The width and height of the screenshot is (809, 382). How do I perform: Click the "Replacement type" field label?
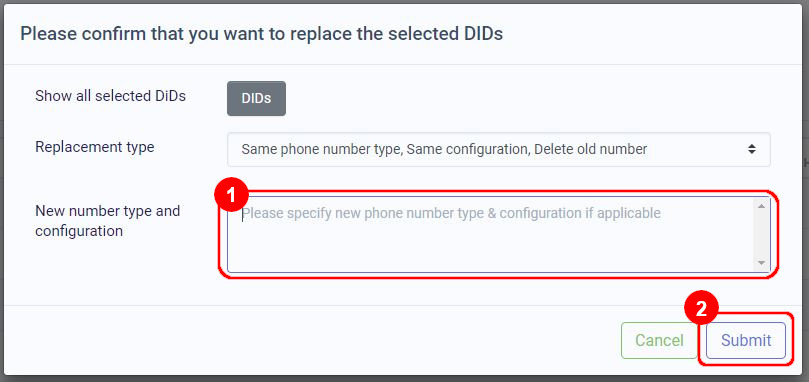tap(95, 147)
